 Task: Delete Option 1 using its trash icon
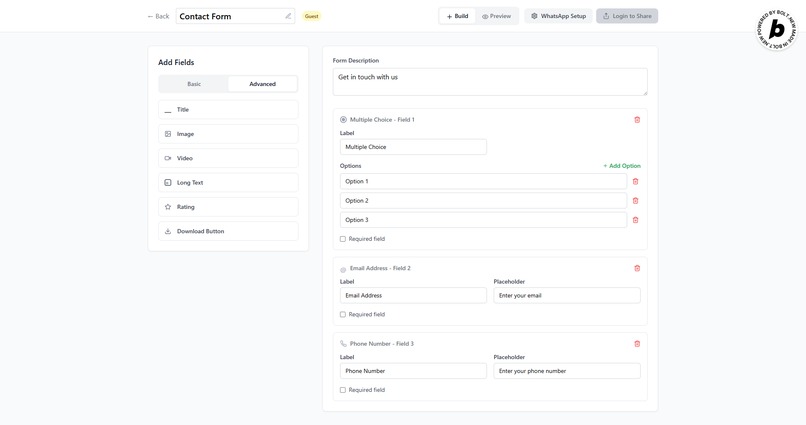point(635,181)
